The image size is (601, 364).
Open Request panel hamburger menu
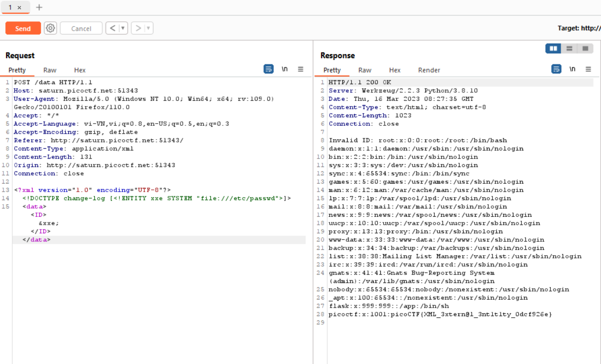click(x=301, y=69)
